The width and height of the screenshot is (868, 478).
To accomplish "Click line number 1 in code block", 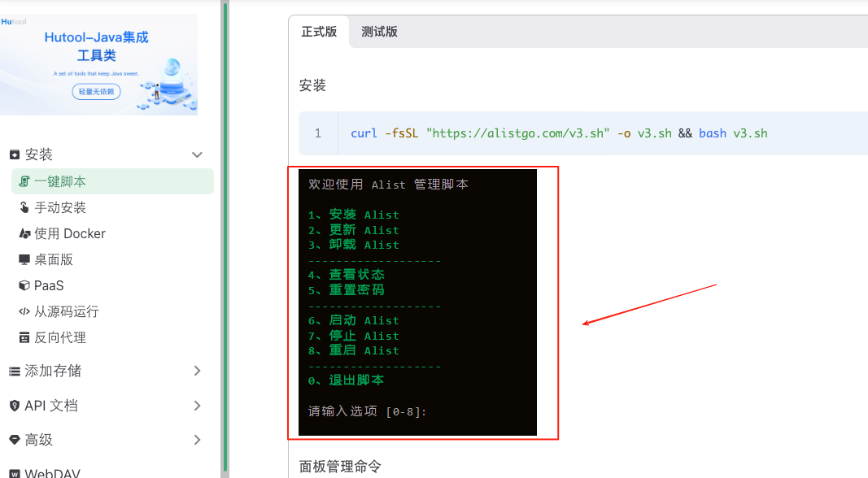I will click(x=318, y=133).
